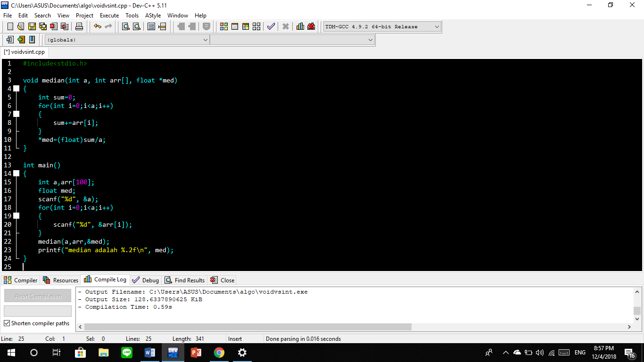The width and height of the screenshot is (644, 362).
Task: Open the Execute menu
Action: pos(109,15)
